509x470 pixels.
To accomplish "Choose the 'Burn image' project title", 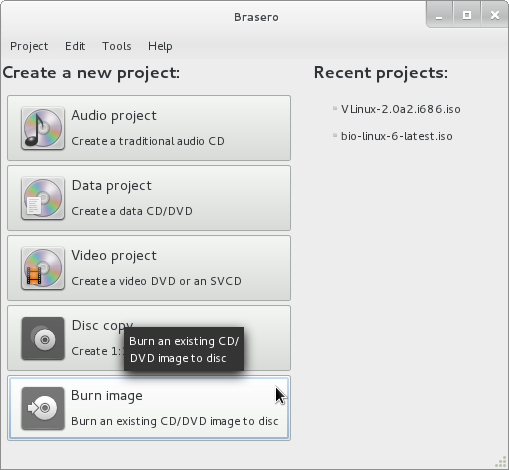I will coord(107,396).
